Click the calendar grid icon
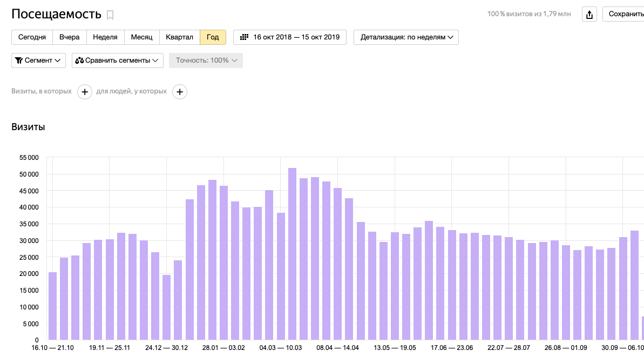 pos(244,37)
